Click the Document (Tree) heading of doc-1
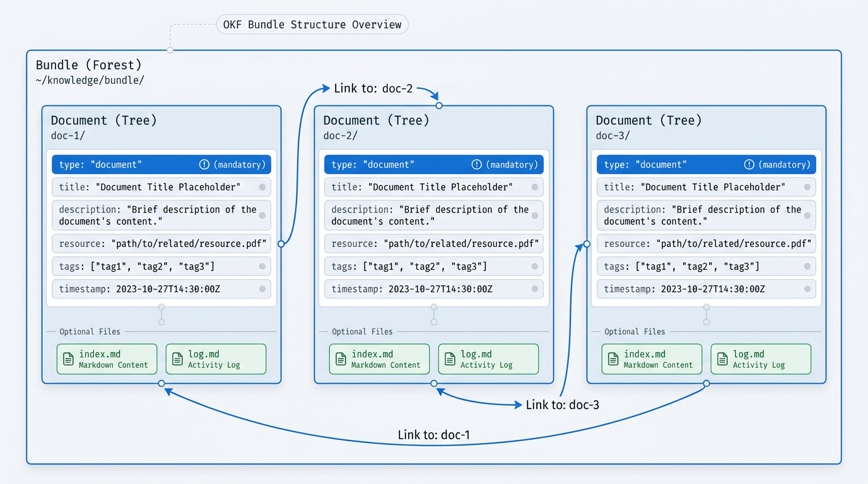The width and height of the screenshot is (868, 484). pos(104,120)
